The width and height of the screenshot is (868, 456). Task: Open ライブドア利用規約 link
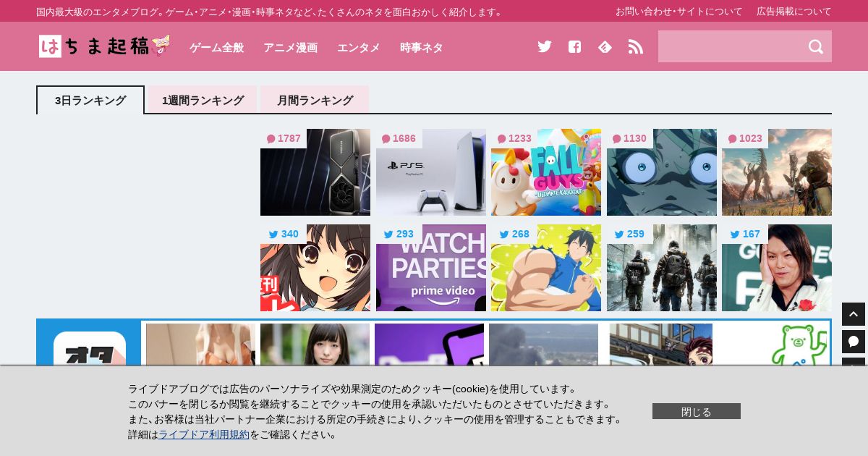pyautogui.click(x=204, y=434)
